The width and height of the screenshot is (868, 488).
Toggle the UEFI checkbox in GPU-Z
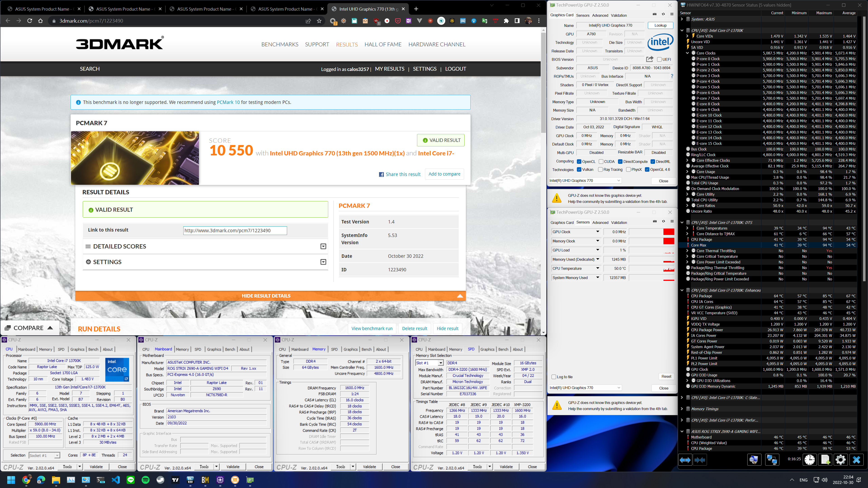click(659, 60)
